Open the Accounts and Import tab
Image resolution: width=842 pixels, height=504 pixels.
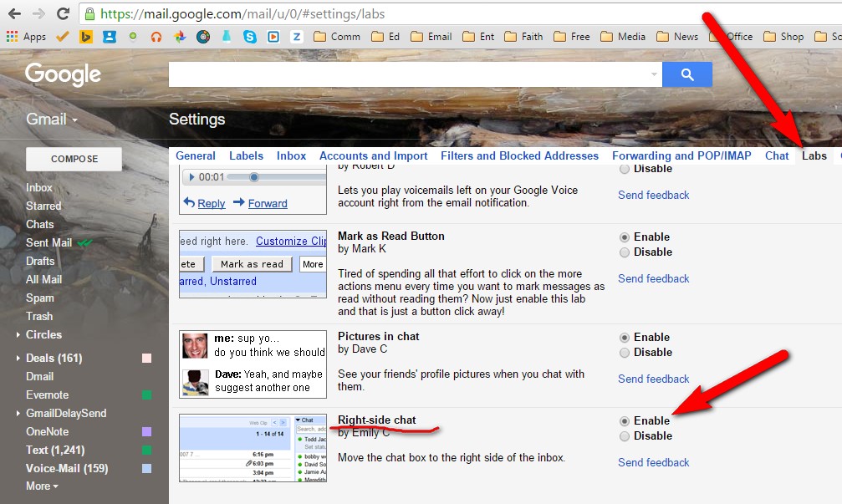coord(373,155)
